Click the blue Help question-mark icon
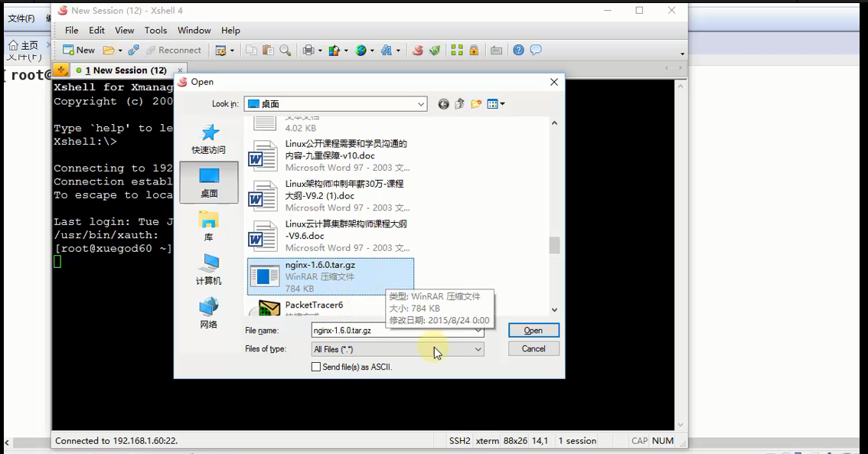Image resolution: width=868 pixels, height=454 pixels. click(518, 51)
